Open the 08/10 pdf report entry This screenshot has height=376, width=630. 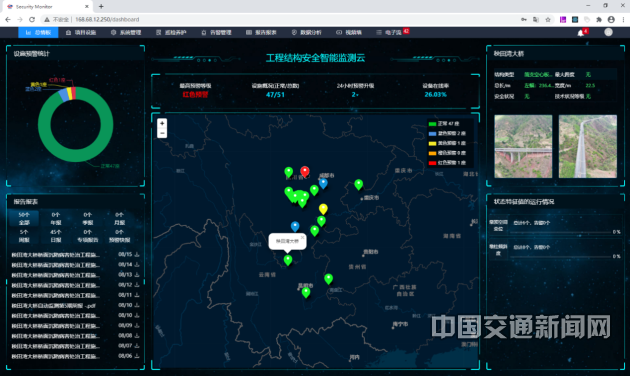click(x=75, y=305)
